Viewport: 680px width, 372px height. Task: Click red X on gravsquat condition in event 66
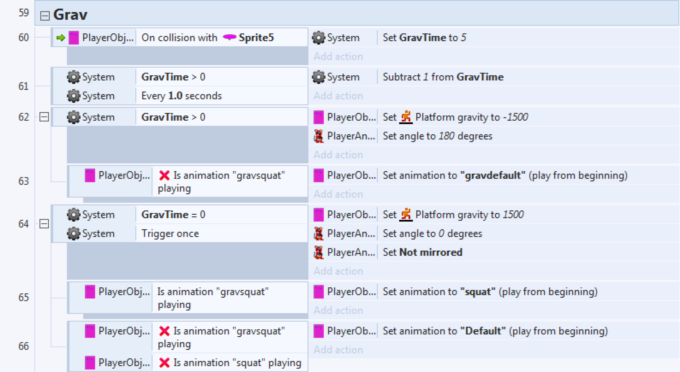(164, 331)
